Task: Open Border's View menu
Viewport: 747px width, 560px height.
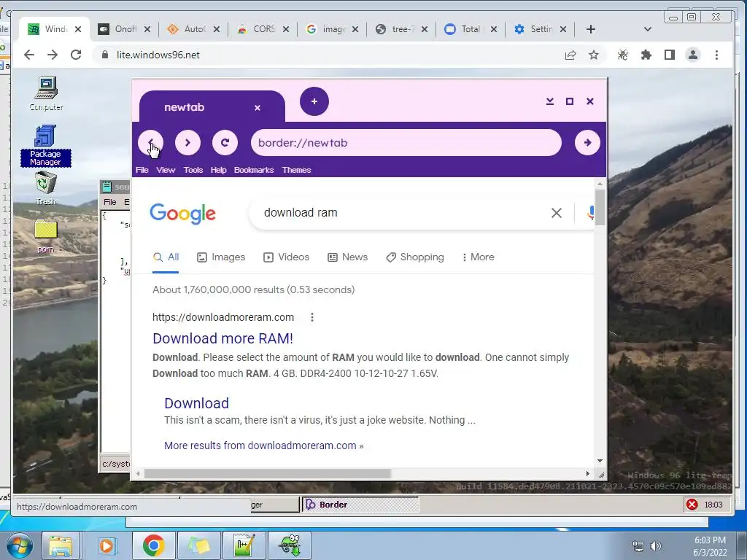Action: click(x=166, y=170)
